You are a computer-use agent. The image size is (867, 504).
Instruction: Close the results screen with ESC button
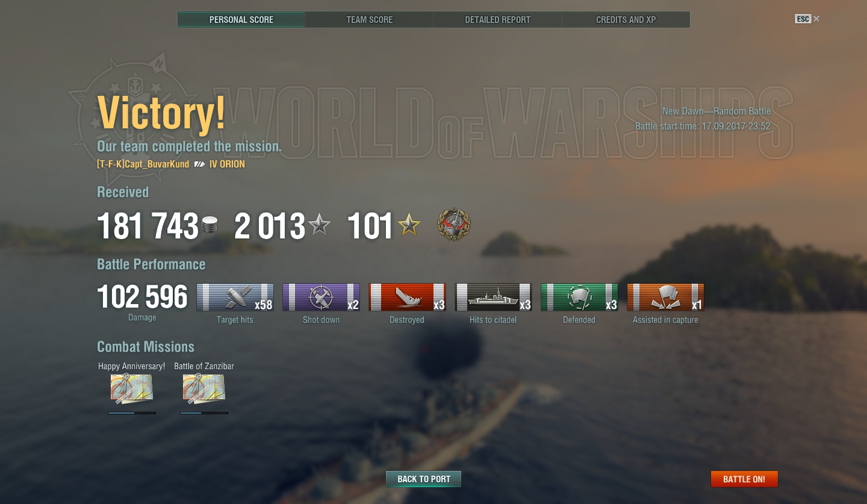coord(807,19)
